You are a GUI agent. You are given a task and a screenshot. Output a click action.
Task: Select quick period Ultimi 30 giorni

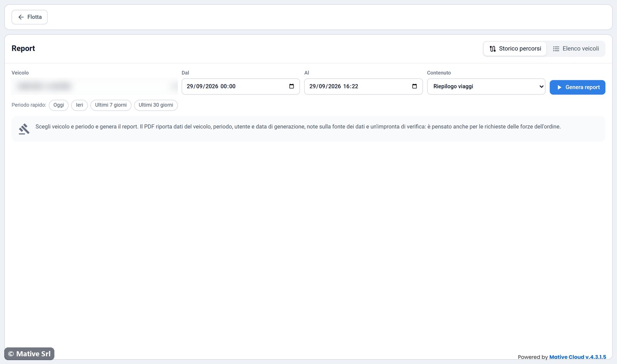tap(156, 105)
